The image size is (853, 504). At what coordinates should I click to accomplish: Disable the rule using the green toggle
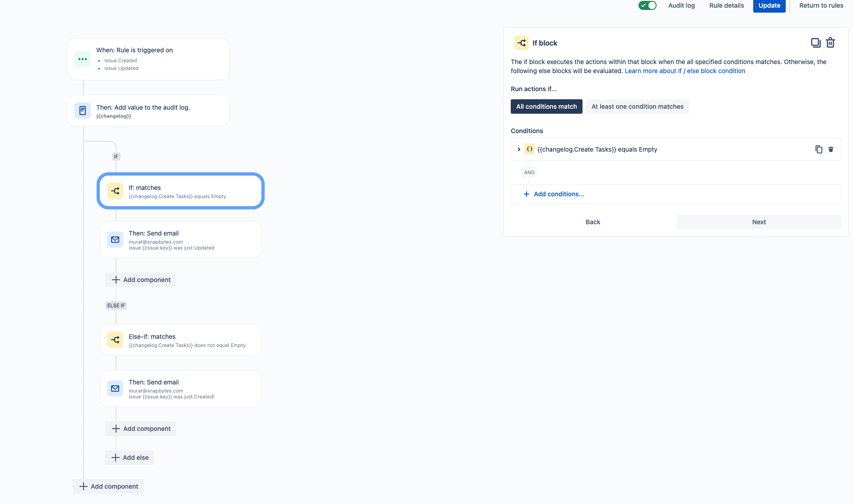(x=647, y=5)
